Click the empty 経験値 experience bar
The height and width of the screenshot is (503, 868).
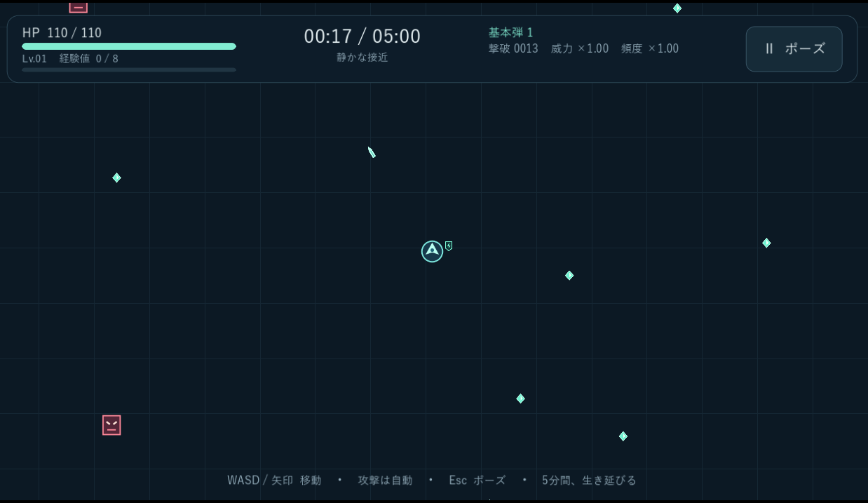coord(129,70)
